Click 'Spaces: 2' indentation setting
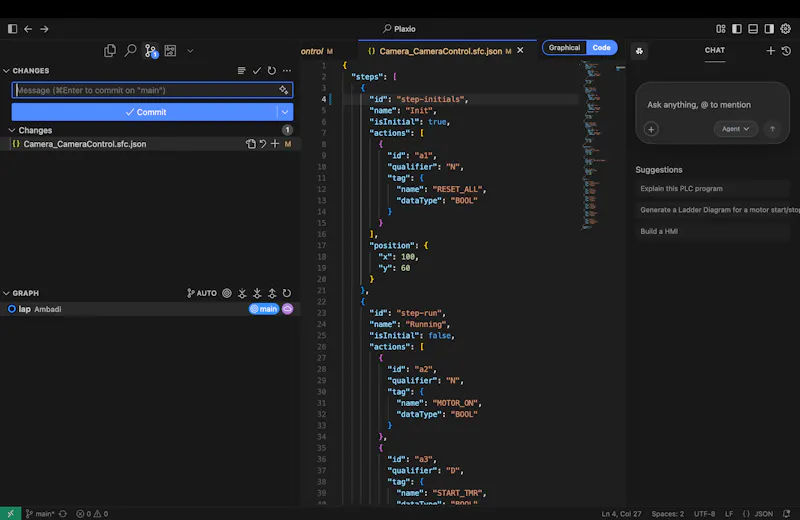The image size is (800, 520). (x=667, y=514)
